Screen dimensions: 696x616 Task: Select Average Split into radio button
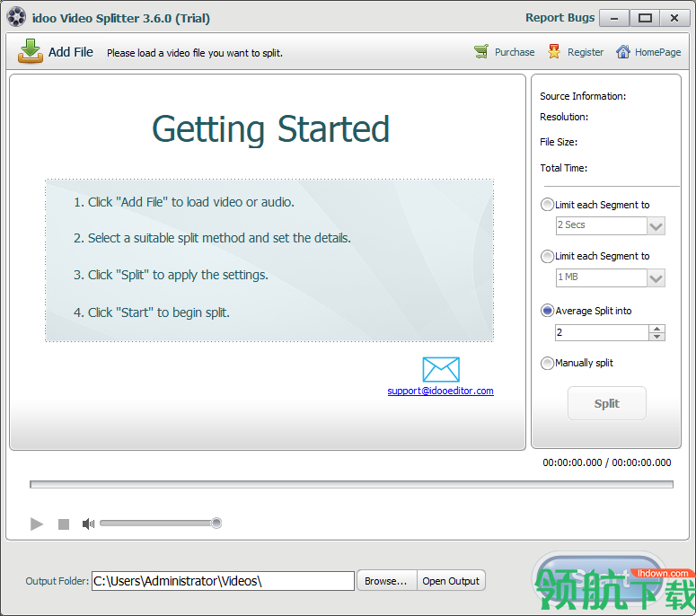tap(547, 311)
